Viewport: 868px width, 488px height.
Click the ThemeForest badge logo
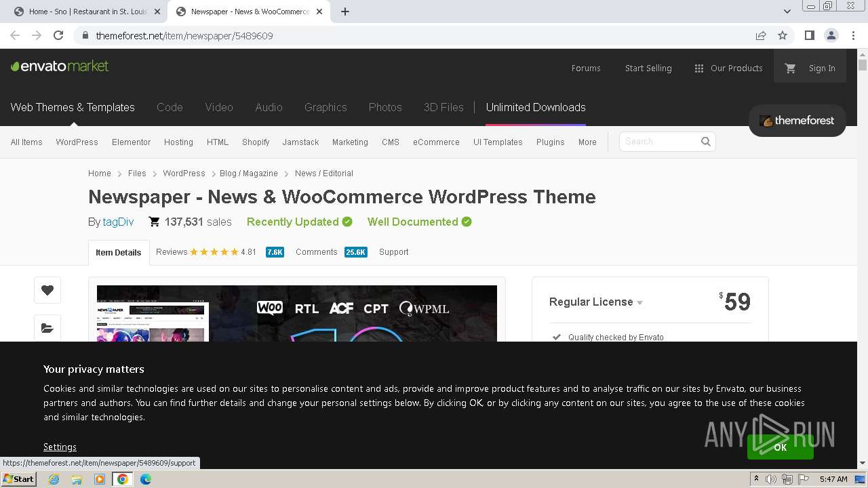pos(797,121)
